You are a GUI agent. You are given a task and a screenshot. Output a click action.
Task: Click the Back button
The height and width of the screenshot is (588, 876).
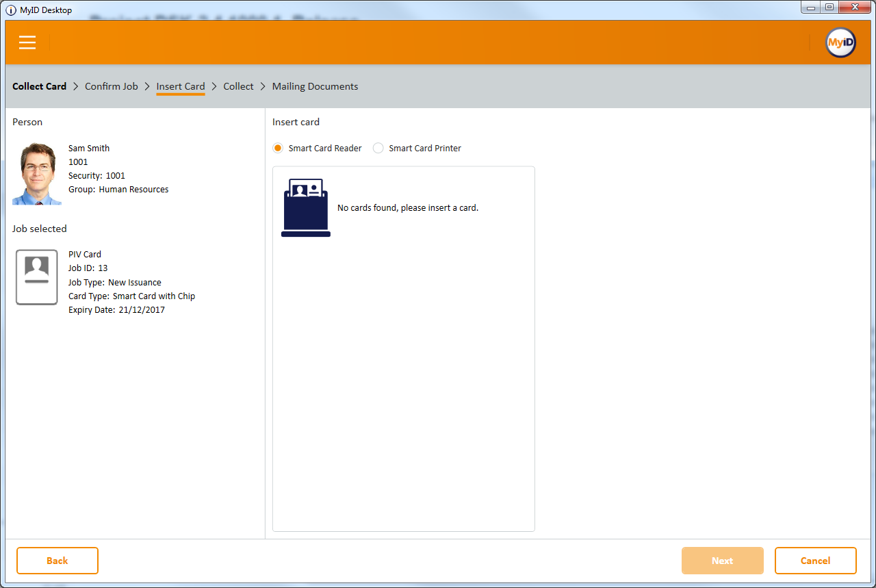(x=57, y=561)
